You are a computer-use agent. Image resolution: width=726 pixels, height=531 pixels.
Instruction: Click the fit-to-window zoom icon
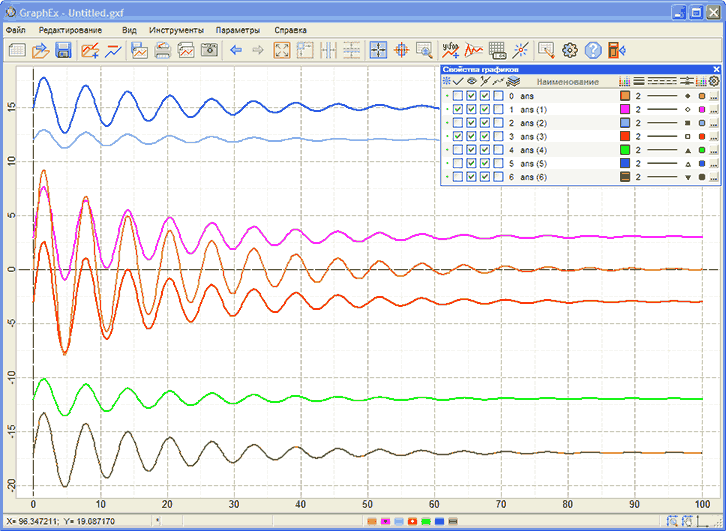281,50
